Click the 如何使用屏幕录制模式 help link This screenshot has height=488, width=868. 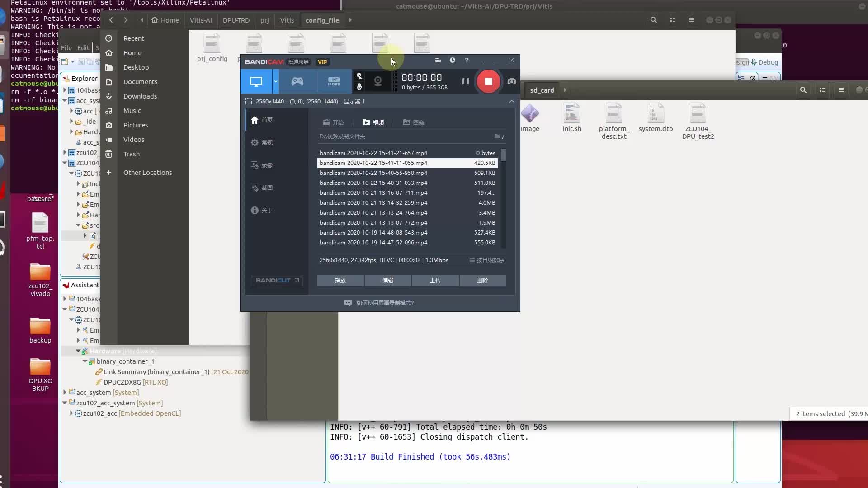tap(385, 303)
